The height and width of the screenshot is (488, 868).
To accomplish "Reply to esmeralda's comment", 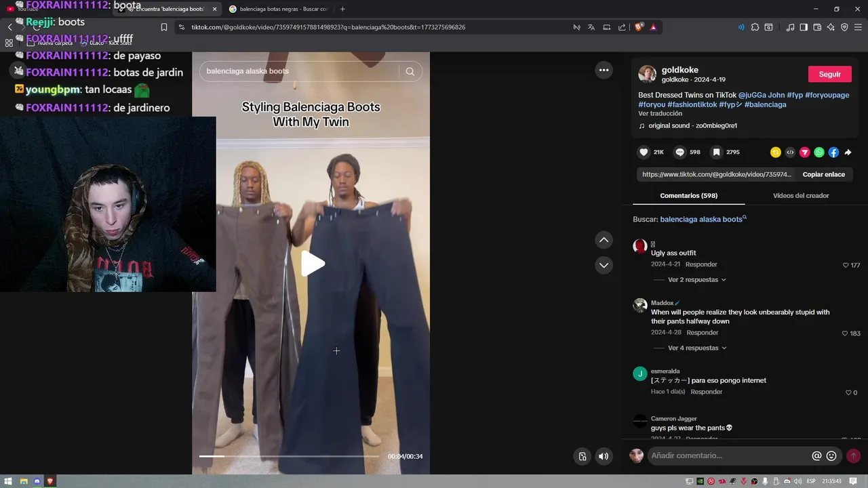I will point(707,392).
